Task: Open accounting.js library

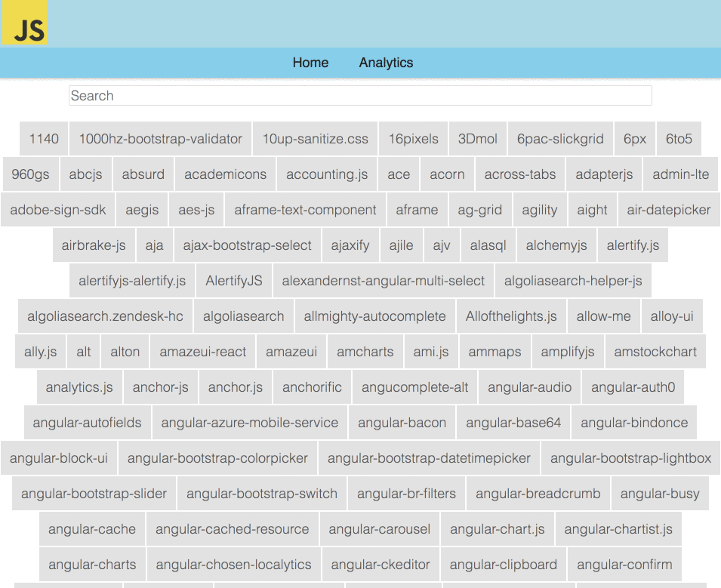Action: pyautogui.click(x=327, y=174)
